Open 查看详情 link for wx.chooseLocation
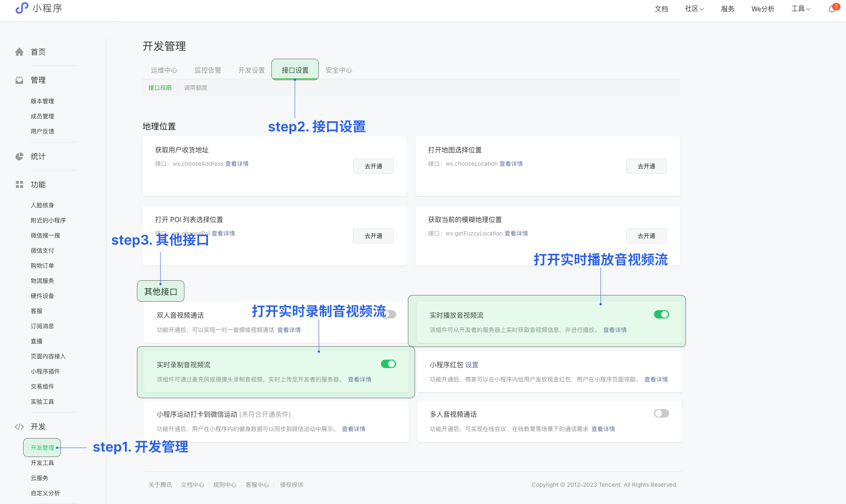Viewport: 846px width, 504px height. [x=511, y=164]
